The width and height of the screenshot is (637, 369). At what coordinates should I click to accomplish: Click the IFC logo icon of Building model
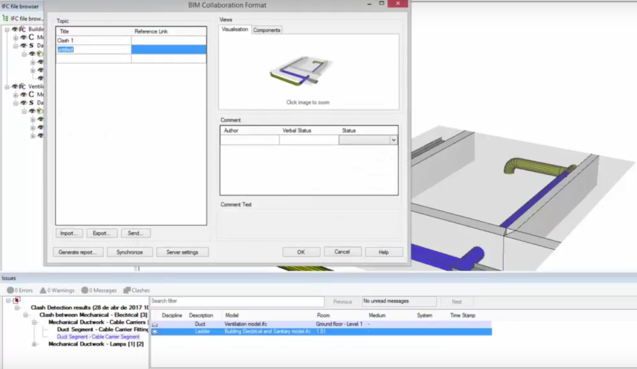(22, 29)
